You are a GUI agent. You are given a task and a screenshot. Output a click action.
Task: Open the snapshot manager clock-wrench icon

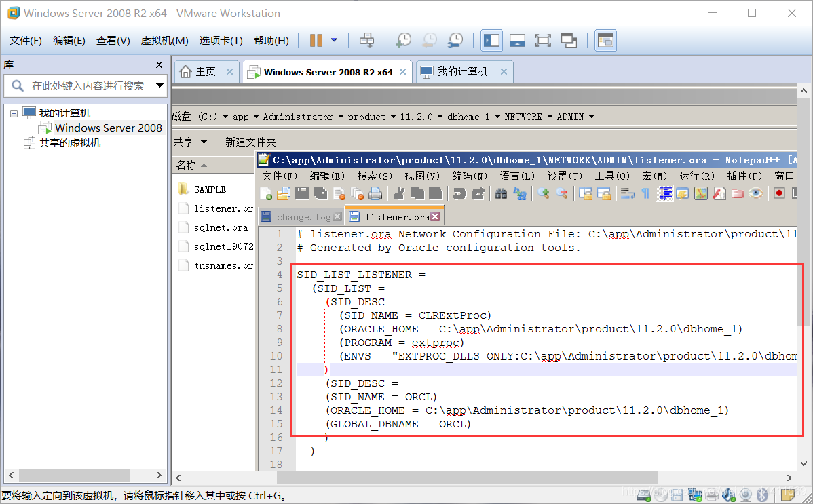pyautogui.click(x=455, y=41)
